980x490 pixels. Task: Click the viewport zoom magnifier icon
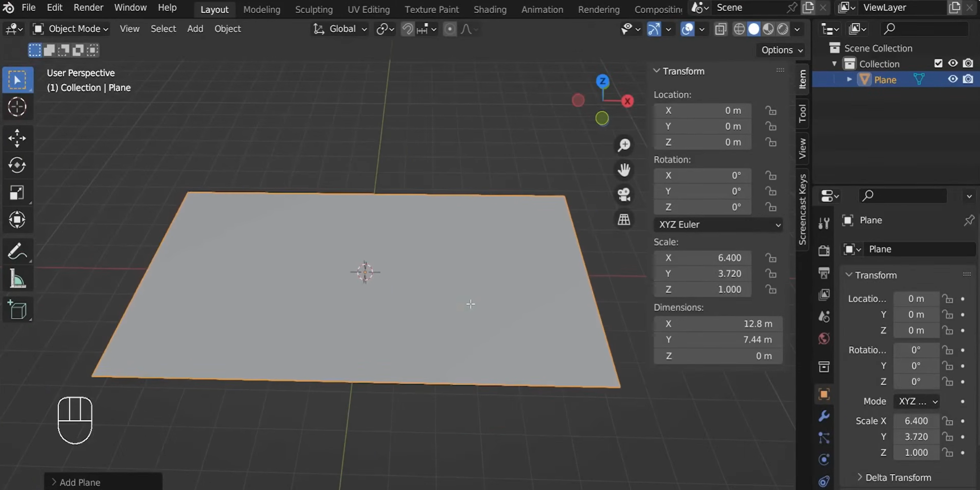click(x=624, y=145)
